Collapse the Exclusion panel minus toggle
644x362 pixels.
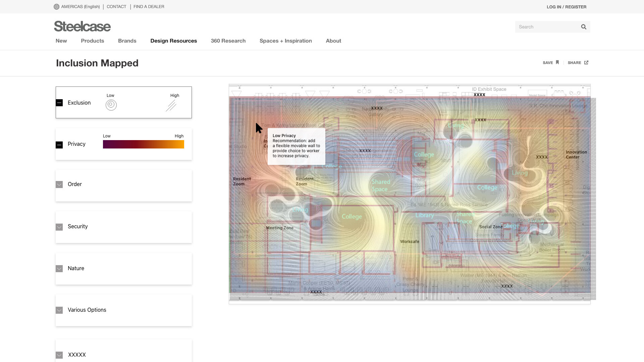coord(59,103)
